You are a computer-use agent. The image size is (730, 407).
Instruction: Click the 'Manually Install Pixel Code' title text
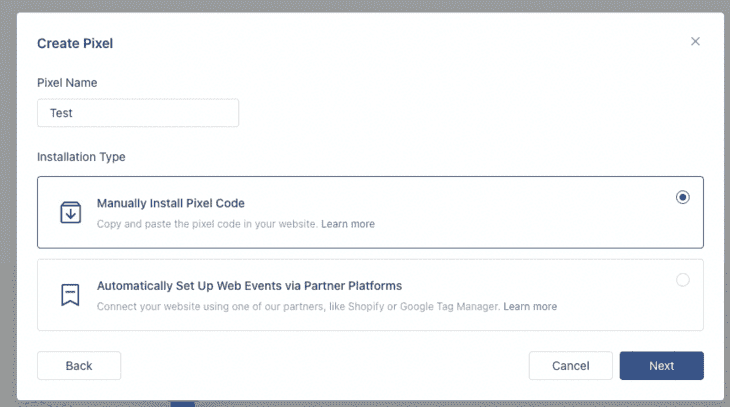[170, 204]
